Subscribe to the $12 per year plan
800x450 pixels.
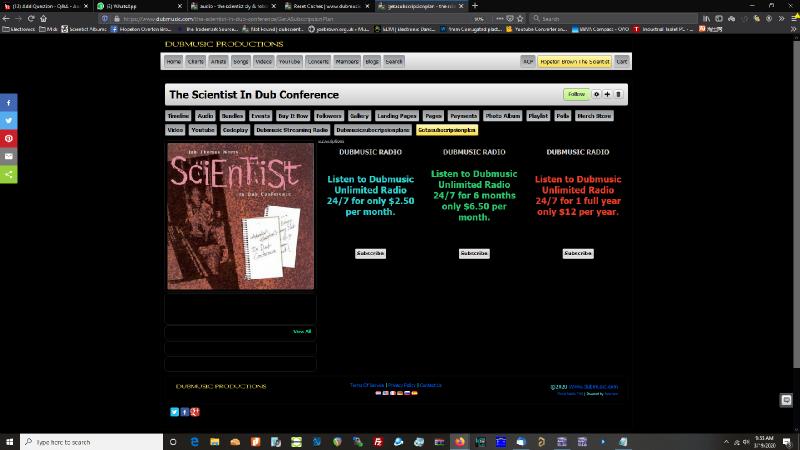[x=578, y=253]
